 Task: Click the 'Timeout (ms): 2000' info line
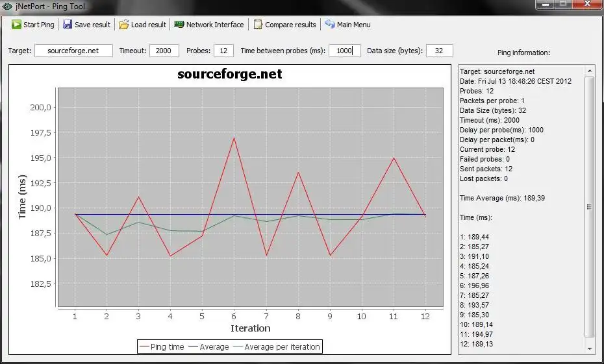coord(490,120)
